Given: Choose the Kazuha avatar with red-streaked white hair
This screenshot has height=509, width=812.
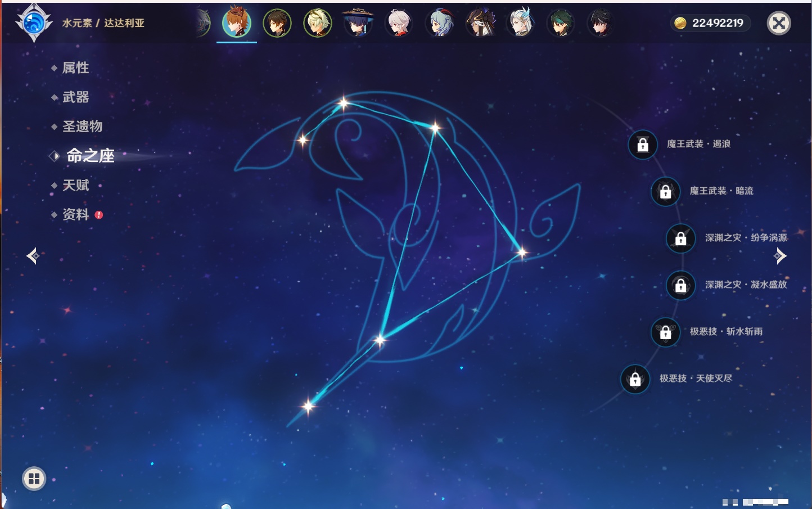Looking at the screenshot, I should pos(399,23).
